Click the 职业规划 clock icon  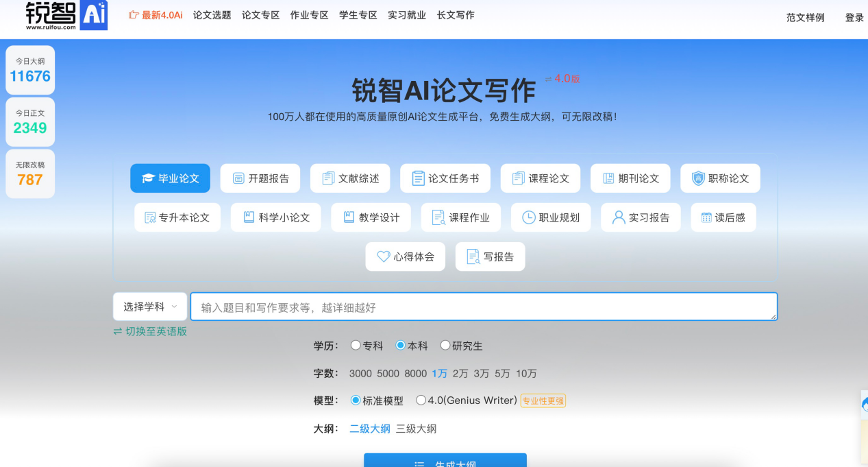[529, 217]
